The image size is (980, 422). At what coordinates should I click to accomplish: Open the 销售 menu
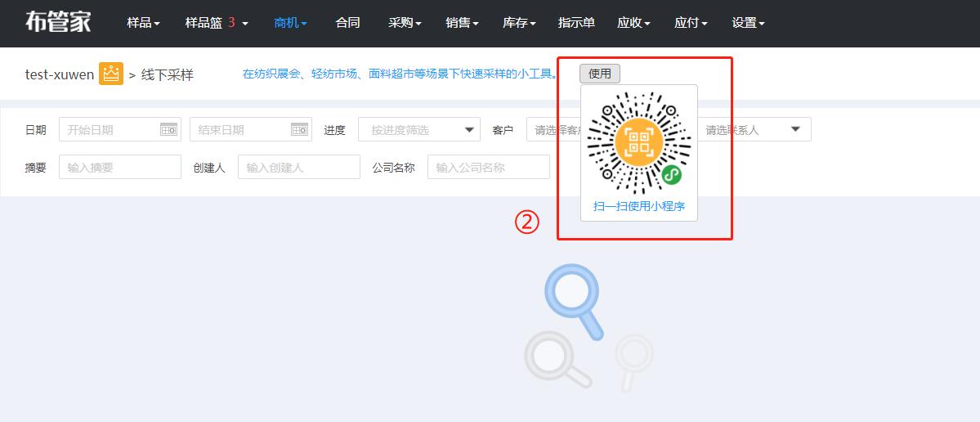463,23
